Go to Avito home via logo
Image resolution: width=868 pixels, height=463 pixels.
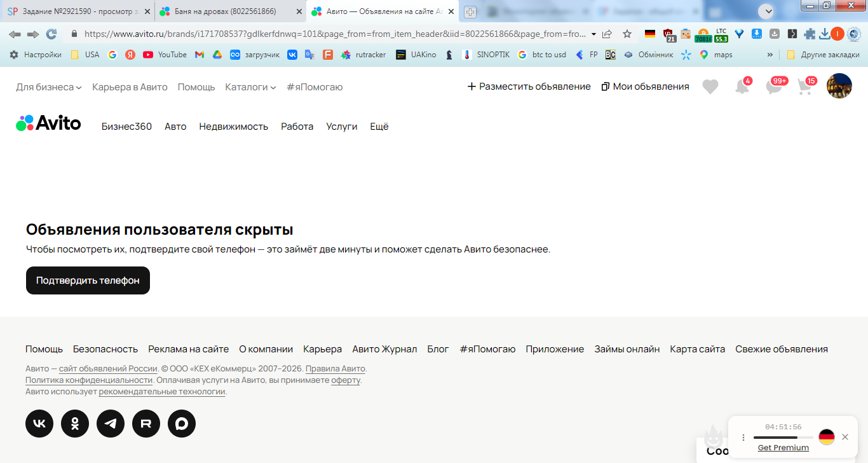48,123
